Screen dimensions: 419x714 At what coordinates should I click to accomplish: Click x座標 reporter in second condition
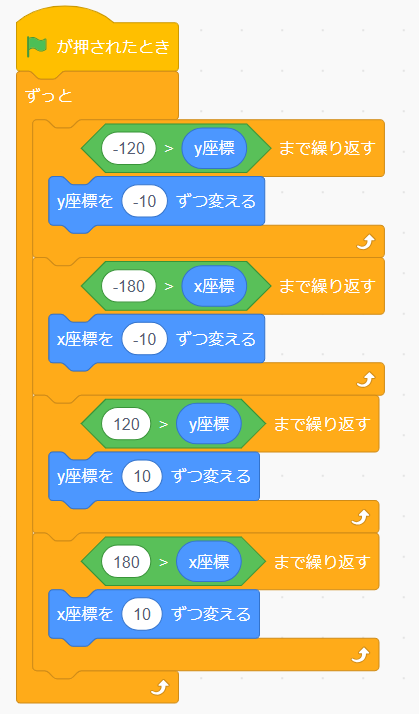coord(215,286)
